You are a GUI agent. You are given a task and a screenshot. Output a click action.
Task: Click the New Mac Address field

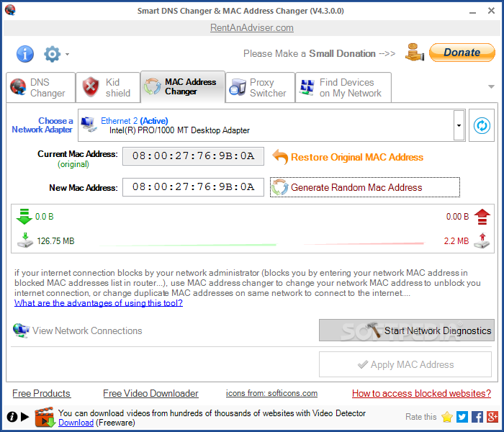pos(193,187)
